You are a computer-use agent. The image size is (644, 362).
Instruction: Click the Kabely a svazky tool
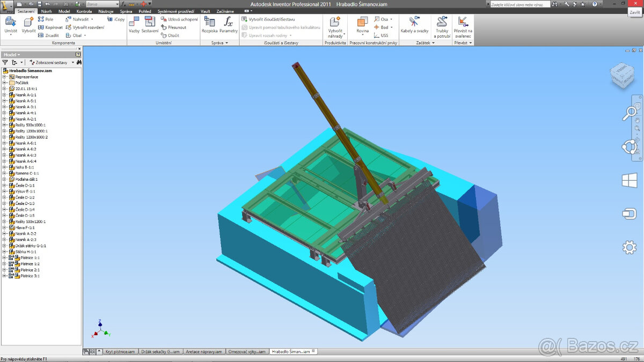(414, 25)
